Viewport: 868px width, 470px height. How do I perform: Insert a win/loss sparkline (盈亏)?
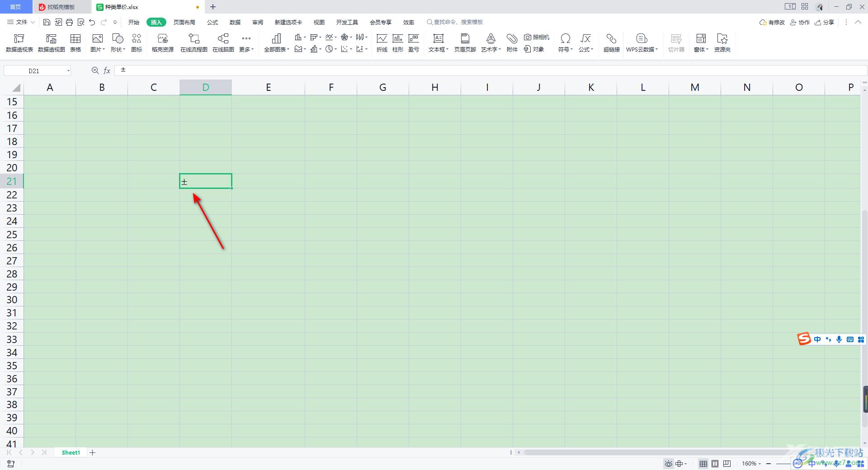(414, 43)
